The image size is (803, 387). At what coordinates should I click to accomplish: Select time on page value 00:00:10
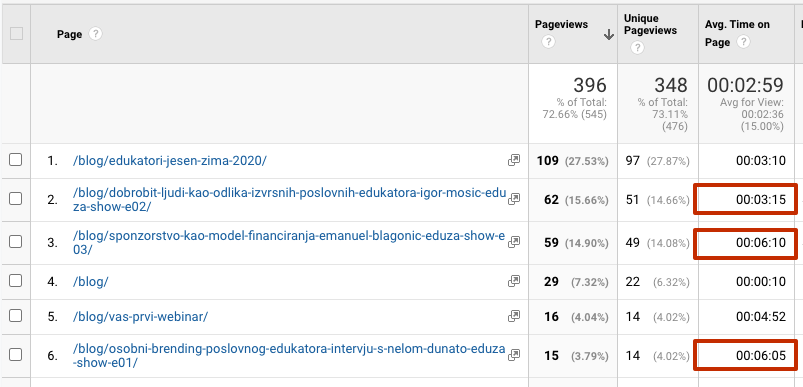(x=760, y=282)
